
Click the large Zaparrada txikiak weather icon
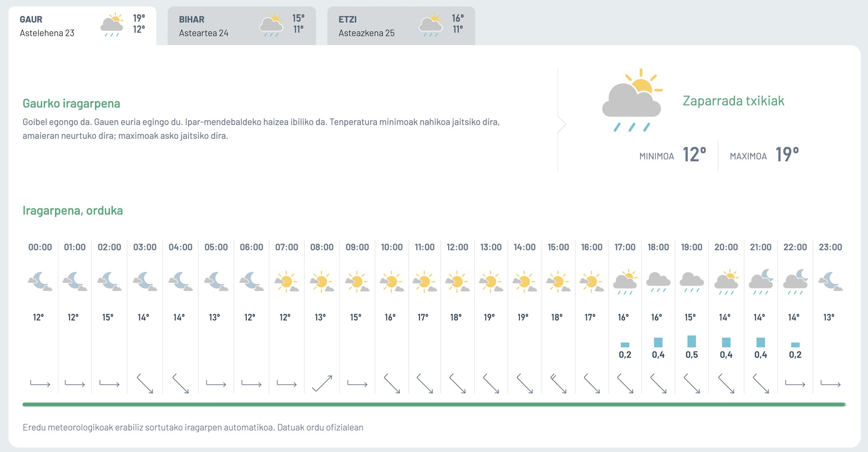(x=632, y=100)
